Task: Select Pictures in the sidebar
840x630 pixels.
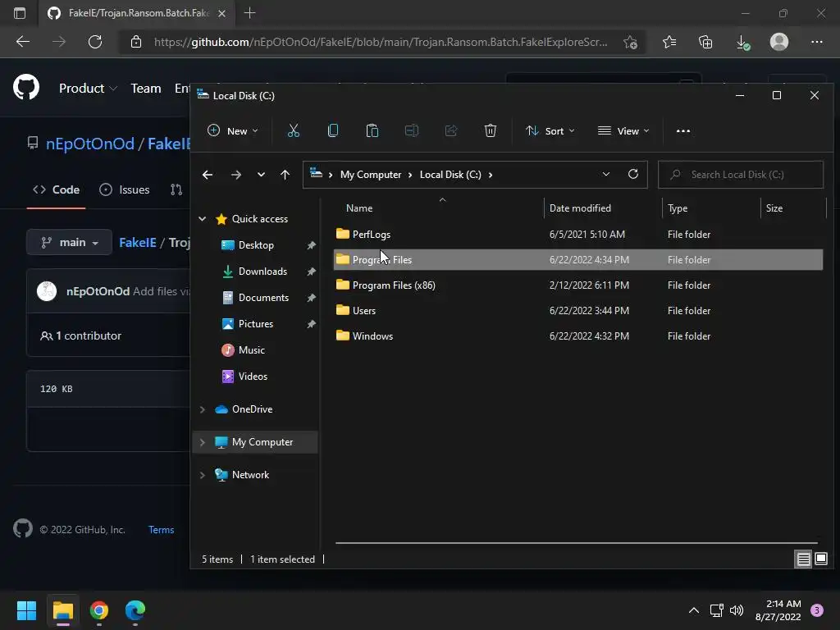Action: coord(256,323)
